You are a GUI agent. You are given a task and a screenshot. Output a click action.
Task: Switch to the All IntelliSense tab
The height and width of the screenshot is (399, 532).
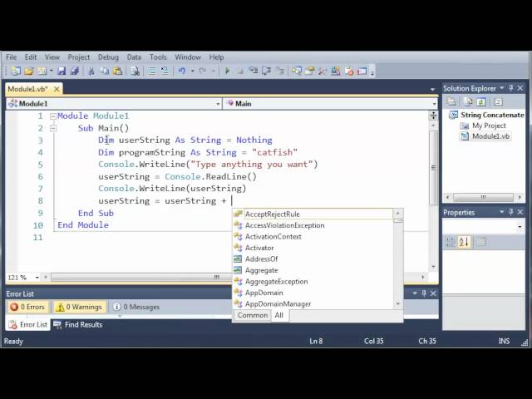click(278, 315)
